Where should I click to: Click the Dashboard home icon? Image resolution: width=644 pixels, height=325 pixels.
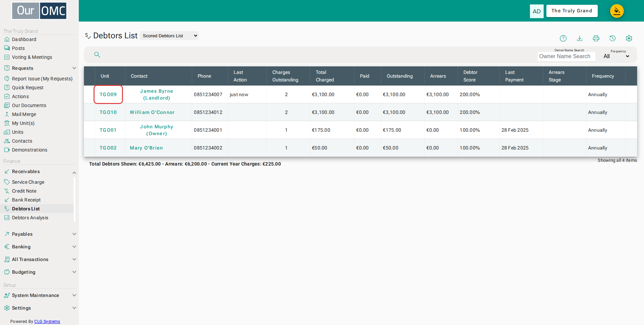(x=7, y=39)
